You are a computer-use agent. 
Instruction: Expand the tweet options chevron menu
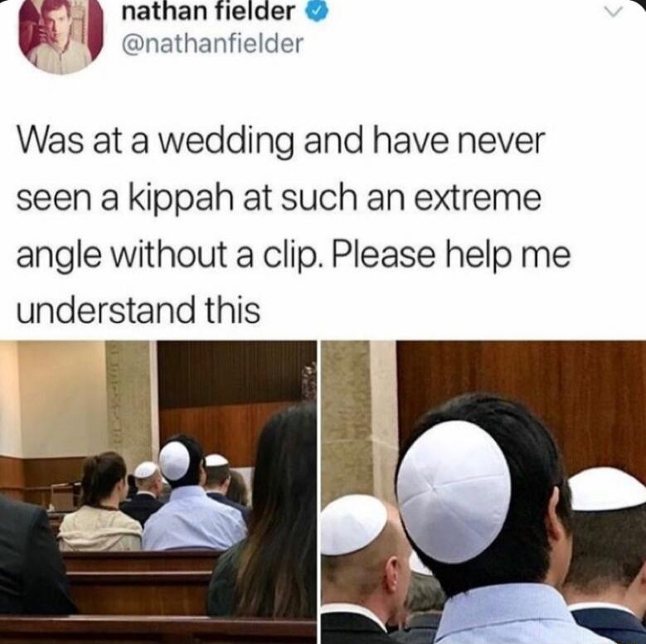(x=611, y=13)
